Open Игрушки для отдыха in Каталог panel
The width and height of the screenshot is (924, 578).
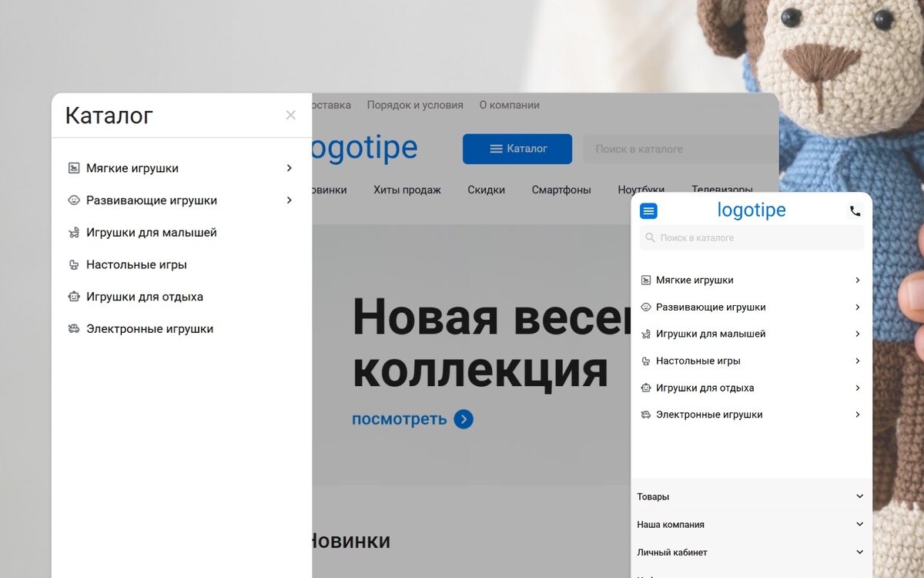coord(145,297)
